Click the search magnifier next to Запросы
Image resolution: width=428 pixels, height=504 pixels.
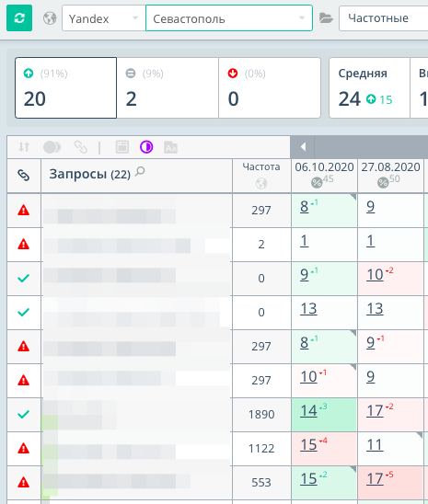coord(140,172)
